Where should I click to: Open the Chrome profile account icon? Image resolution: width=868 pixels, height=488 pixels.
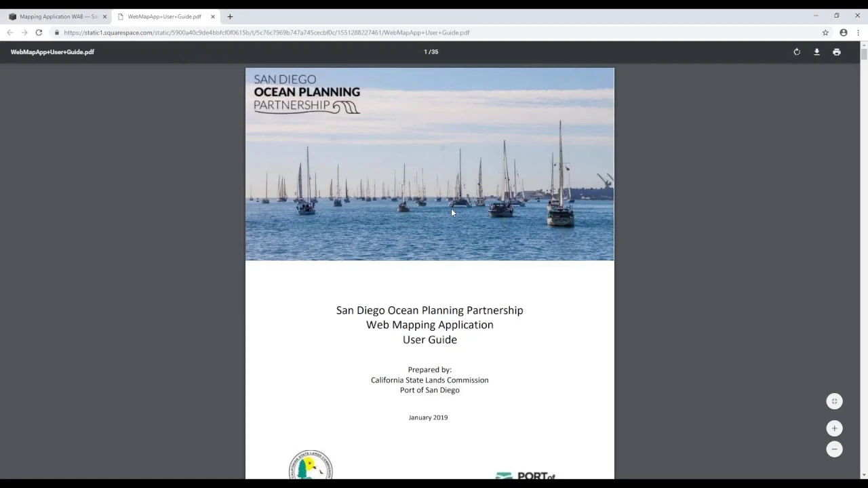click(844, 33)
